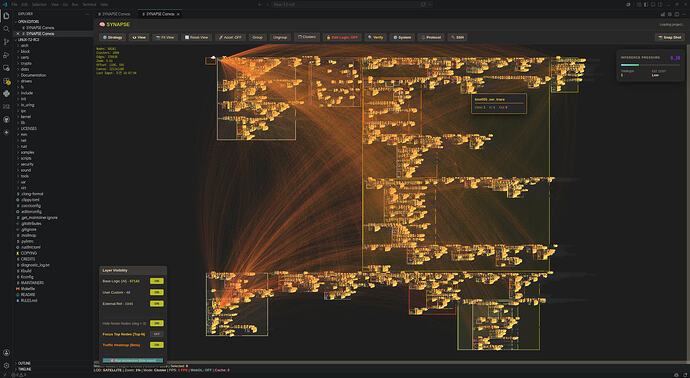Viewport: 690px width, 378px height.
Task: Expand the Outline section
Action: [x=25, y=363]
